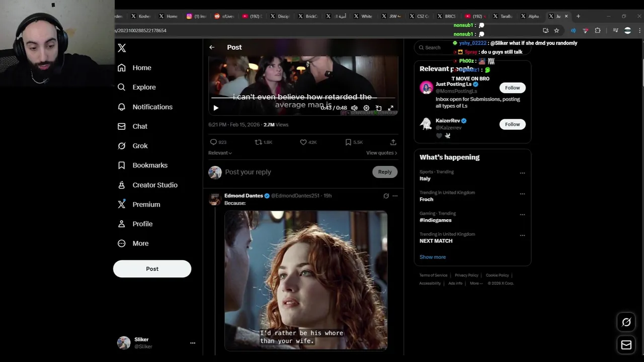The width and height of the screenshot is (644, 362).
Task: Open Edmond Dantes profile name
Action: [244, 196]
